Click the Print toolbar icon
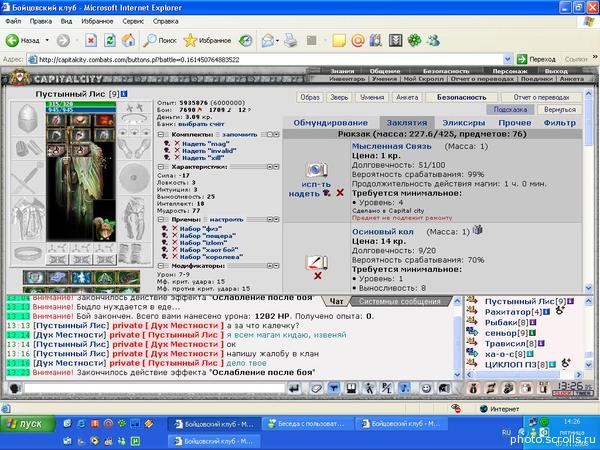600x450 pixels. [x=291, y=40]
